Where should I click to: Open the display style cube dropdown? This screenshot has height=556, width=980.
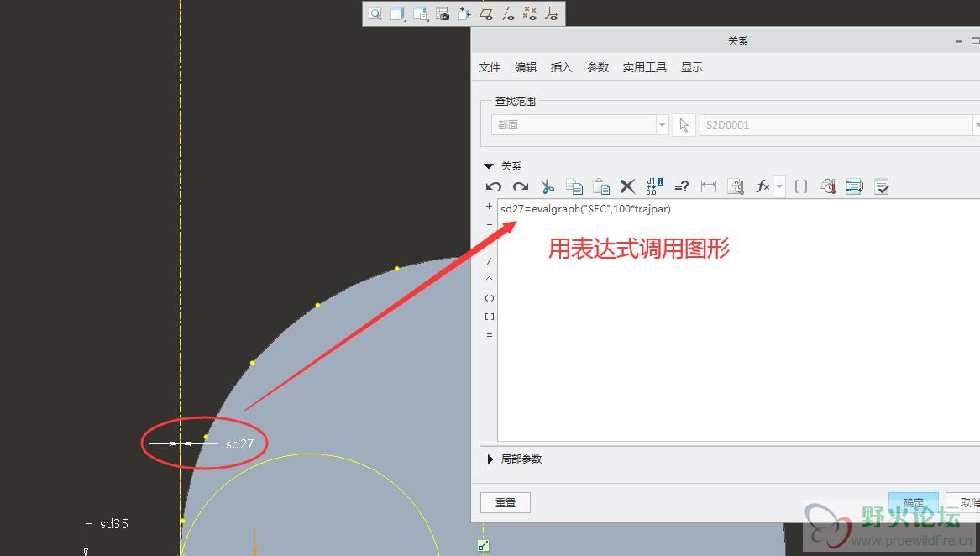pyautogui.click(x=397, y=13)
